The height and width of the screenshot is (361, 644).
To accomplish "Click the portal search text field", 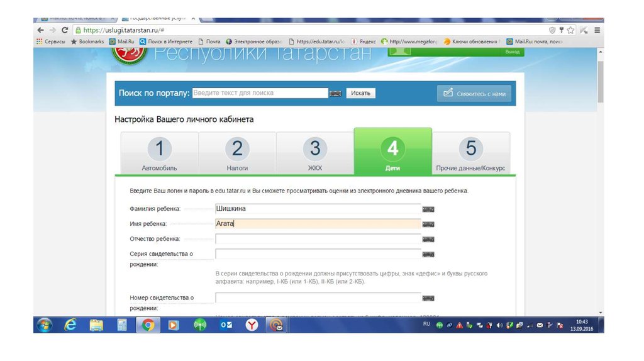I will coord(259,93).
